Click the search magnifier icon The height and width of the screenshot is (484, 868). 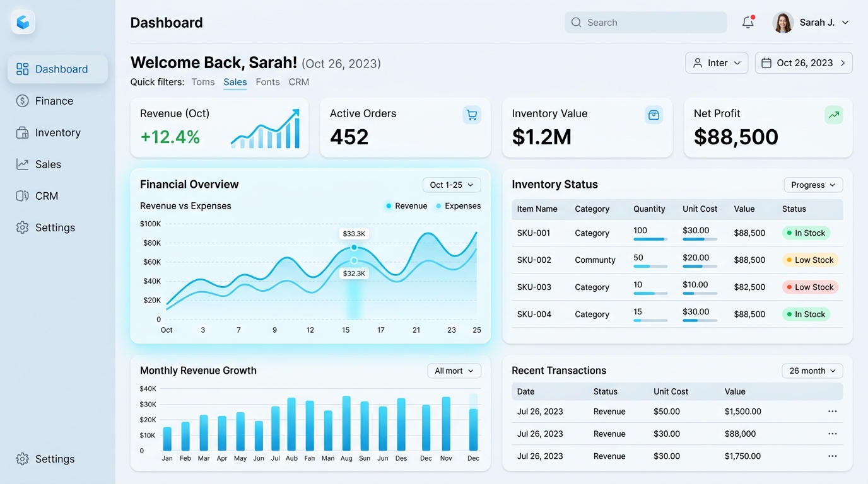pos(576,22)
